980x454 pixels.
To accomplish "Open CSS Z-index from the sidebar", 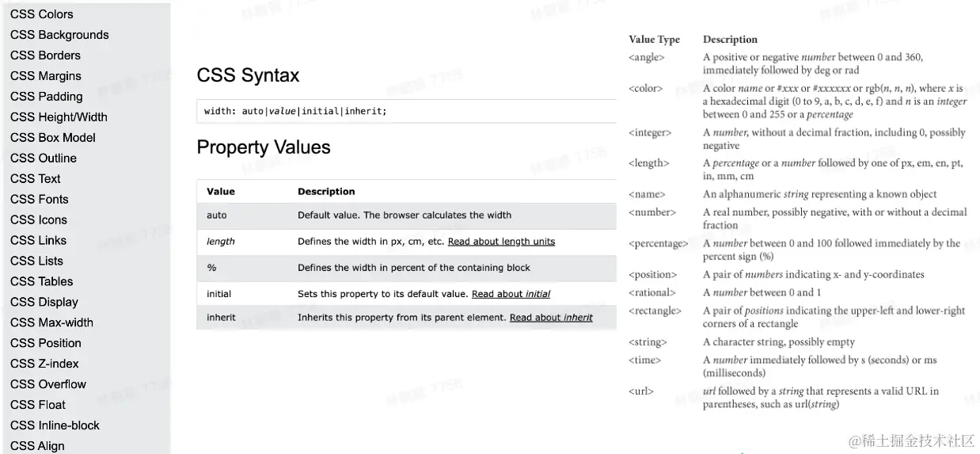I will 44,364.
